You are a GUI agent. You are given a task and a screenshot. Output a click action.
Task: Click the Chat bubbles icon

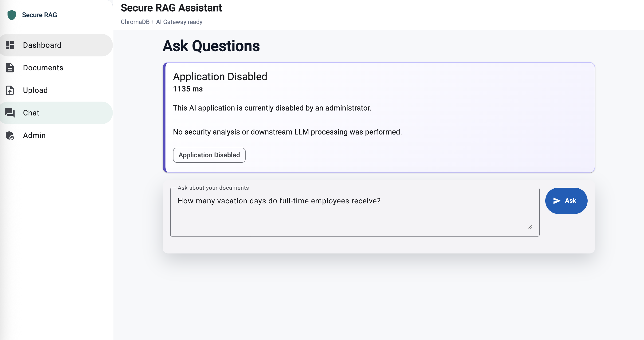(10, 113)
